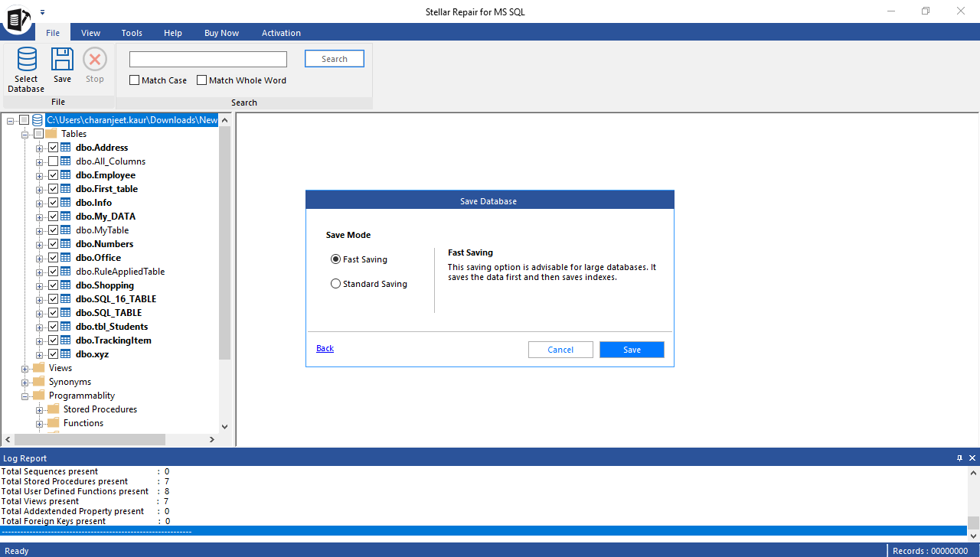Enable the Match Whole Word checkbox
Viewport: 980px width, 557px height.
pyautogui.click(x=202, y=80)
